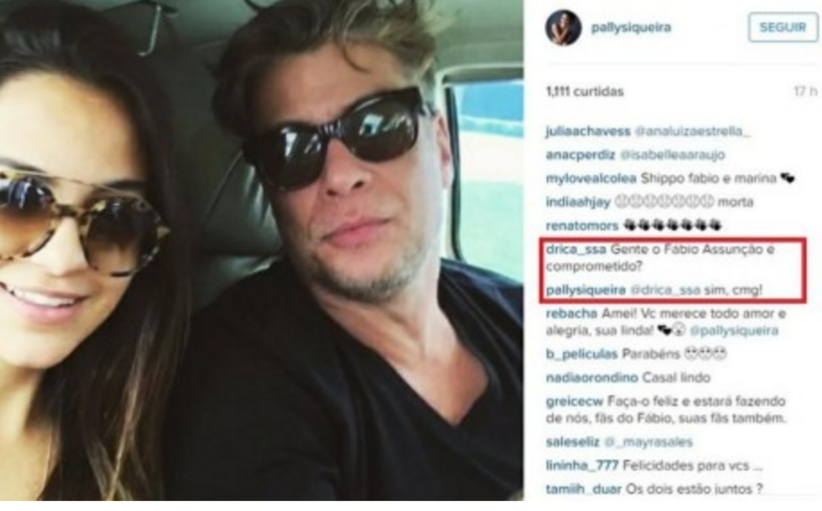
Task: Click the @drica_ssa mention in reply
Action: pyautogui.click(x=665, y=290)
